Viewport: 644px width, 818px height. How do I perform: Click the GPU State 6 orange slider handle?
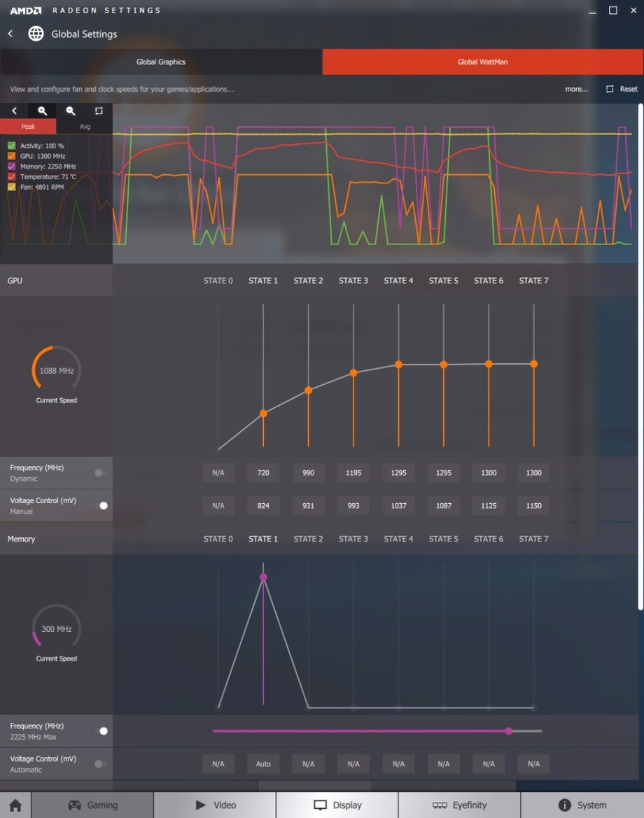point(489,364)
